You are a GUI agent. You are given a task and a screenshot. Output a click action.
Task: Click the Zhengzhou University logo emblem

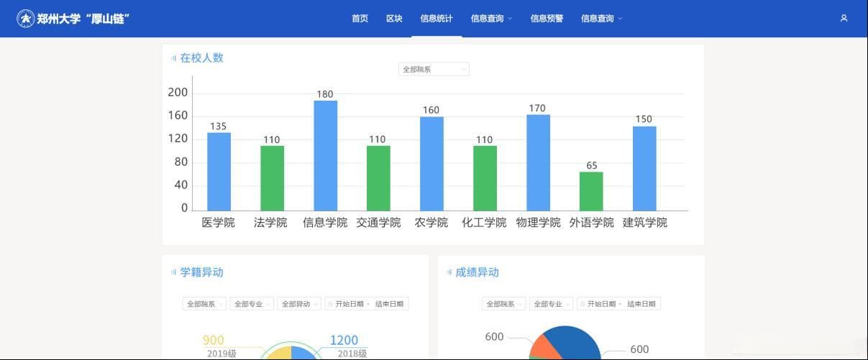tap(25, 18)
